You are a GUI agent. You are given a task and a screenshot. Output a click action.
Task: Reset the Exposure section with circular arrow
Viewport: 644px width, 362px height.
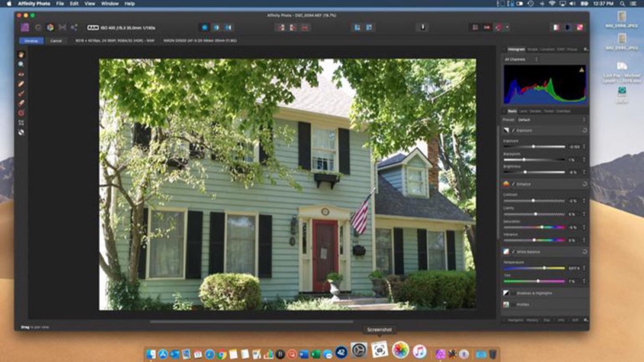point(584,131)
